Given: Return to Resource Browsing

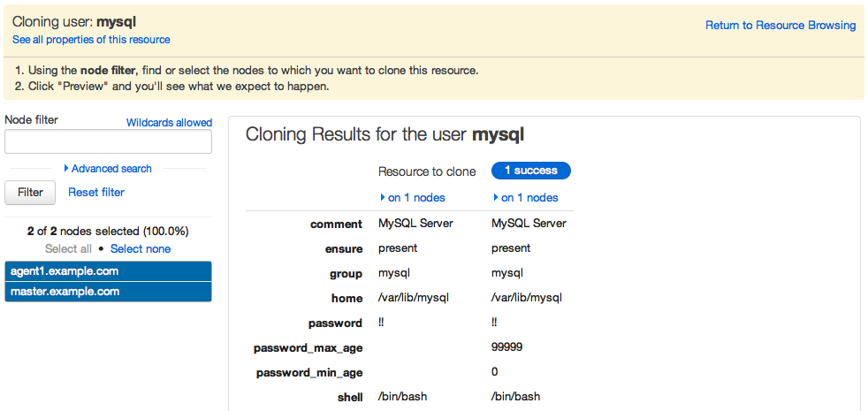Looking at the screenshot, I should point(780,26).
